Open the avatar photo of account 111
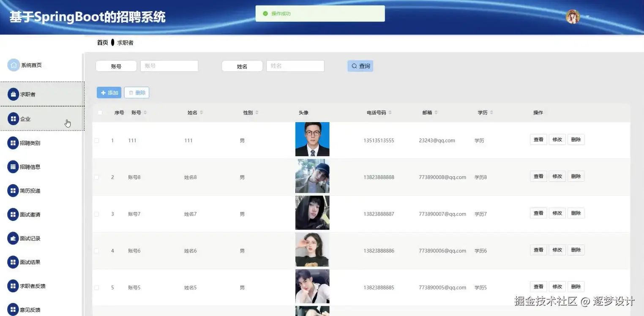The height and width of the screenshot is (316, 644). (312, 139)
